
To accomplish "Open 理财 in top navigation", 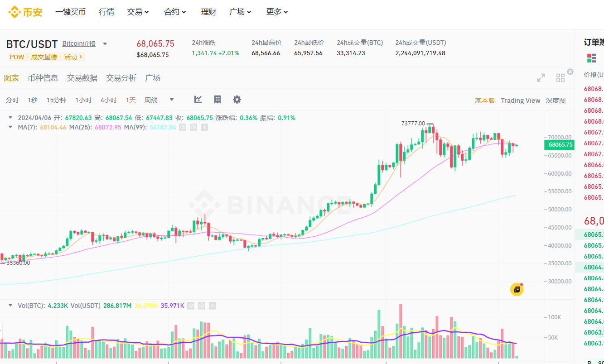I will pos(208,12).
